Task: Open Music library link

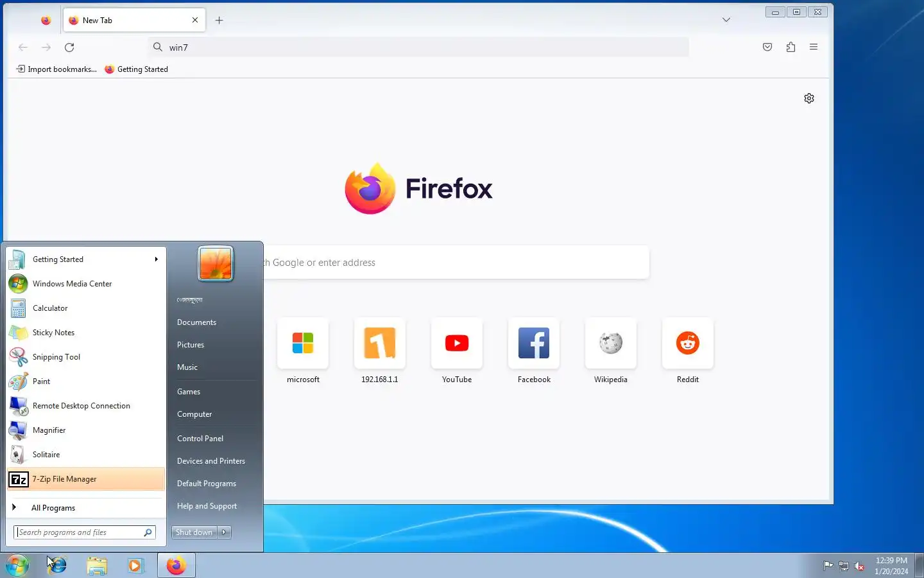Action: click(187, 367)
